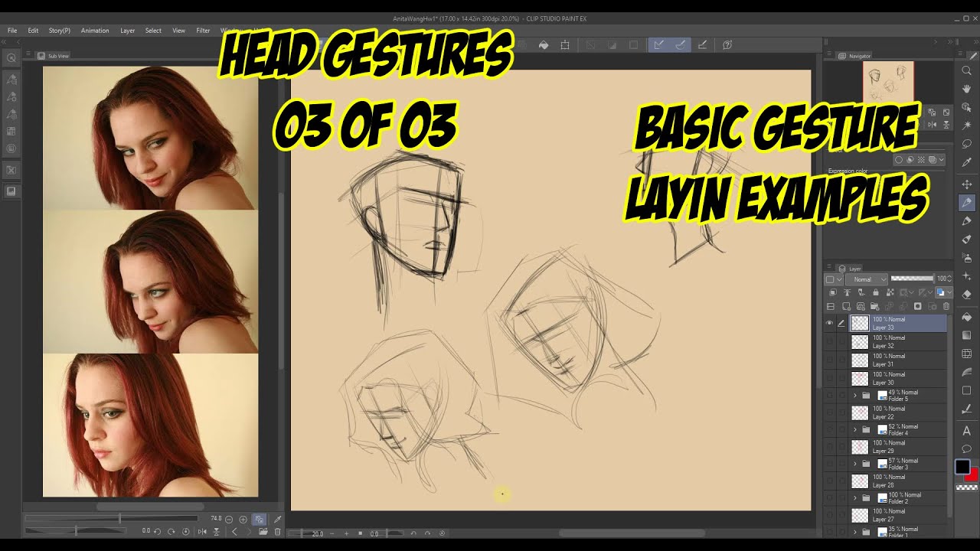Click the scale transform icon in command bar
This screenshot has width=980, height=551.
pyautogui.click(x=565, y=45)
